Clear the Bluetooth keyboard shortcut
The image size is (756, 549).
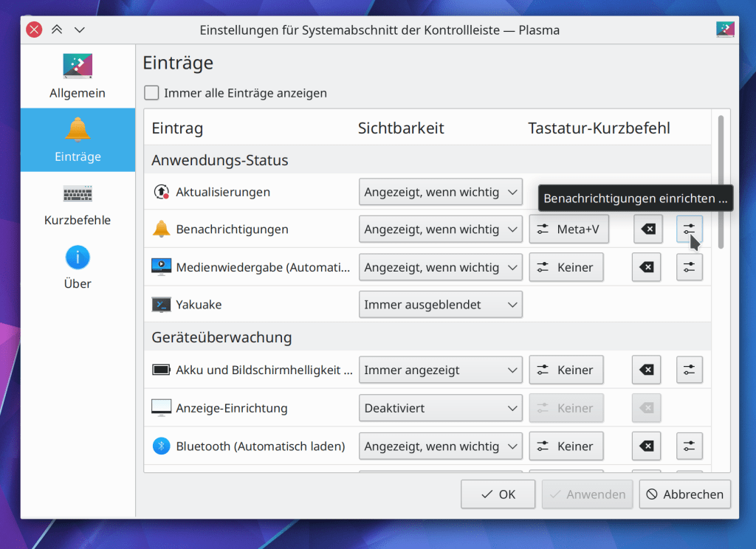[646, 446]
